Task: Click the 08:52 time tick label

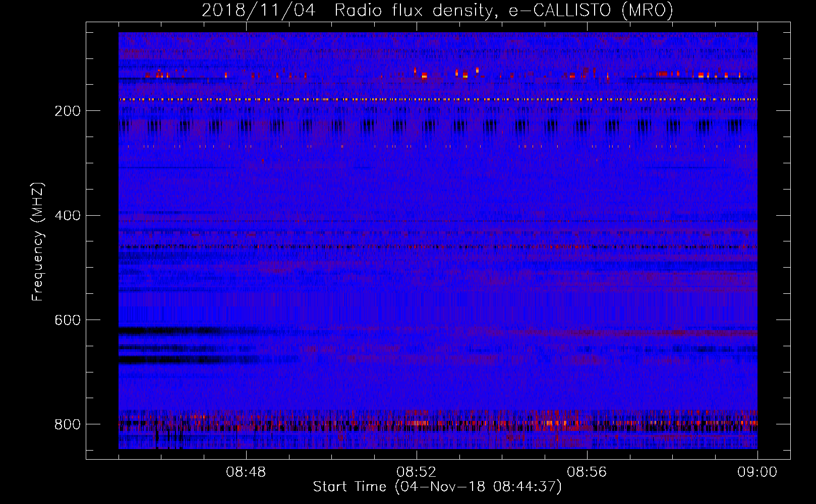Action: click(x=417, y=472)
